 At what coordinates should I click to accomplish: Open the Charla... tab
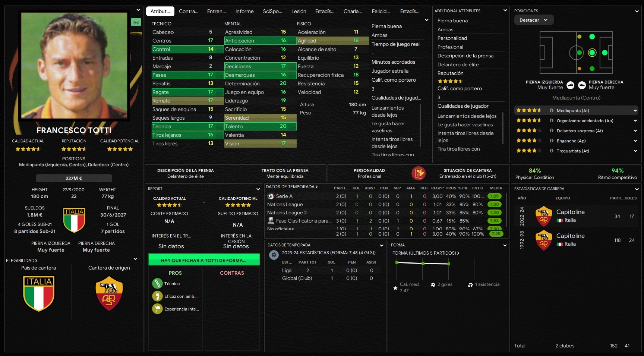pyautogui.click(x=353, y=12)
